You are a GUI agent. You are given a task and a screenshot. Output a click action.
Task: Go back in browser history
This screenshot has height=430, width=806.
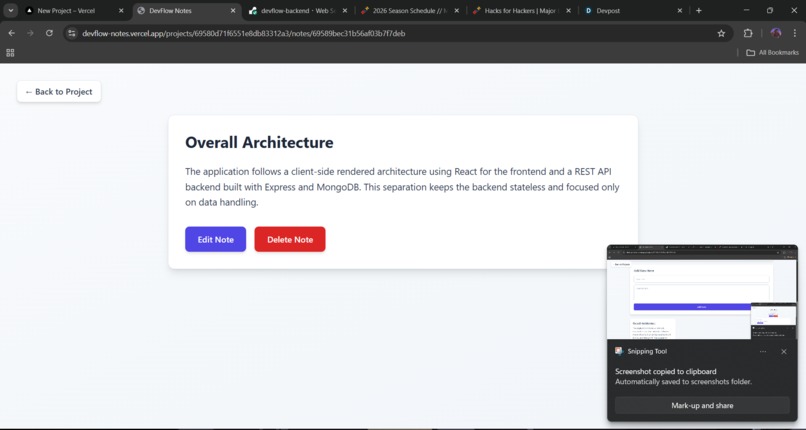pyautogui.click(x=11, y=33)
